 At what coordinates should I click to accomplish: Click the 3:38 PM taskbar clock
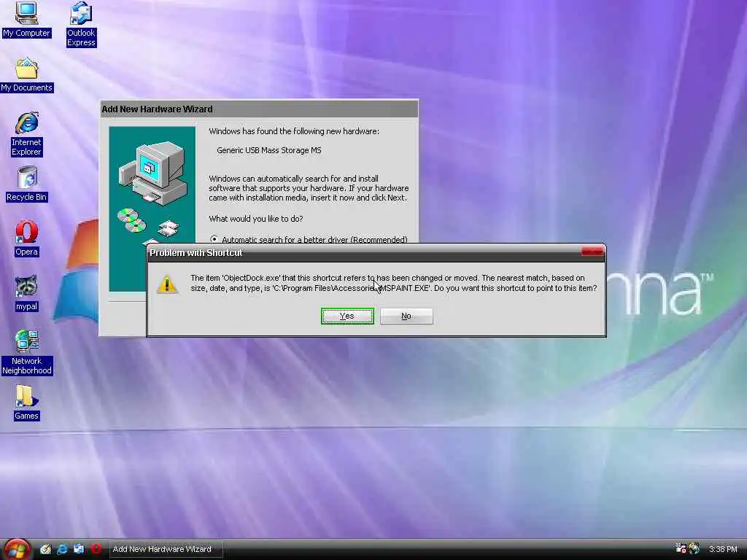pos(723,549)
